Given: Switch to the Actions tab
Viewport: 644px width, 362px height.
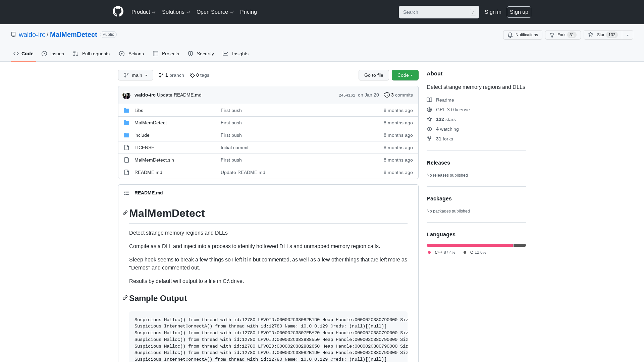Looking at the screenshot, I should coord(131,54).
